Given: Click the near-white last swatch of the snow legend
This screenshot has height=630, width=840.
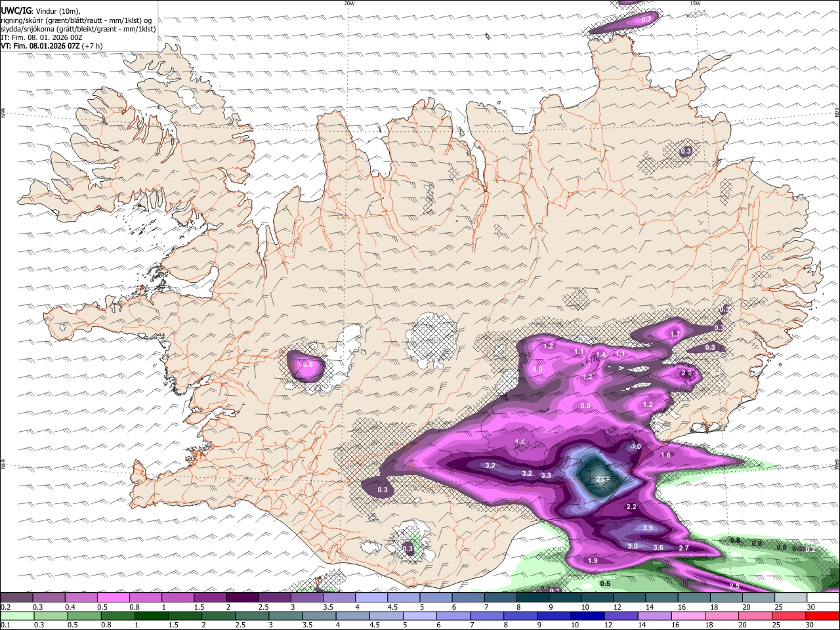Looking at the screenshot, I should click(823, 597).
